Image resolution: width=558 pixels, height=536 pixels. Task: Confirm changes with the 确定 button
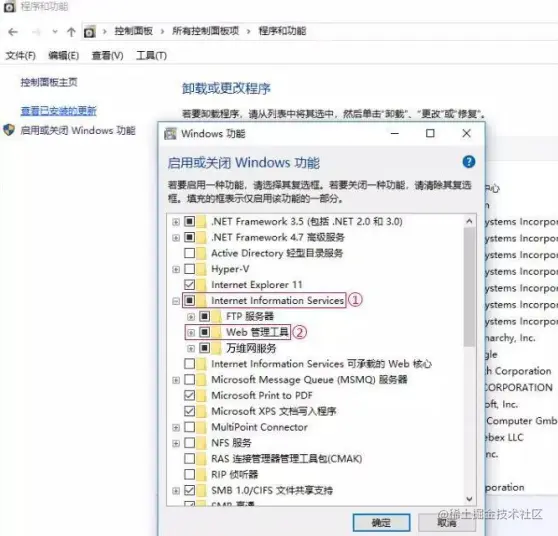pyautogui.click(x=381, y=522)
